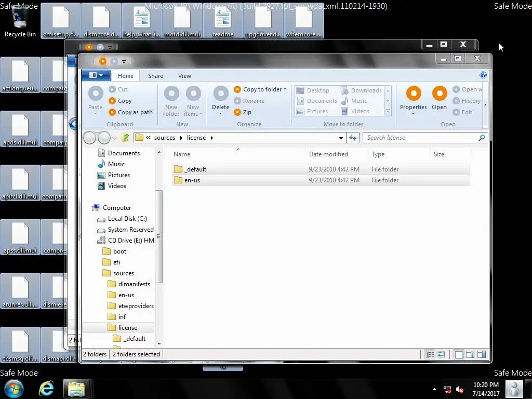Viewport: 532px width, 399px height.
Task: Zip the selected folders
Action: [x=243, y=112]
